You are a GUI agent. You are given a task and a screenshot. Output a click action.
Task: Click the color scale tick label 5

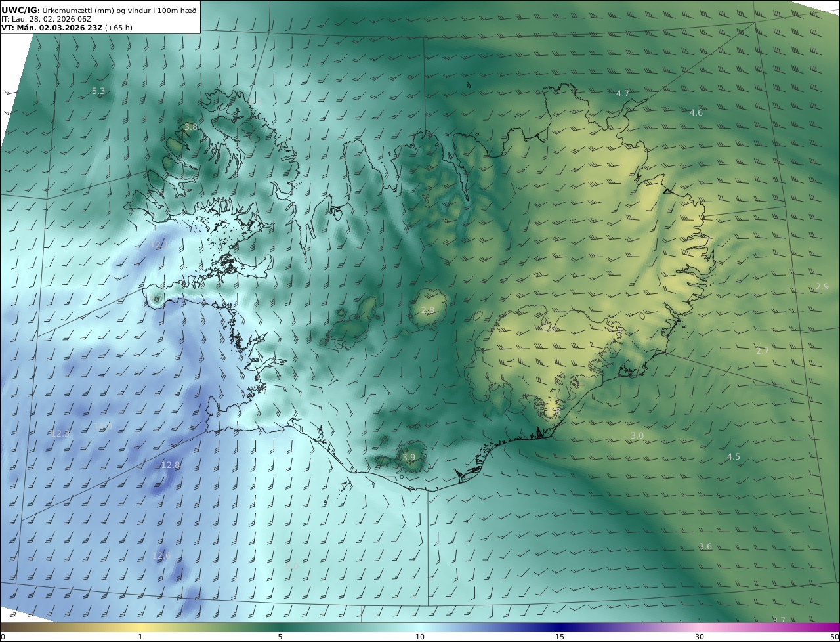click(x=280, y=637)
